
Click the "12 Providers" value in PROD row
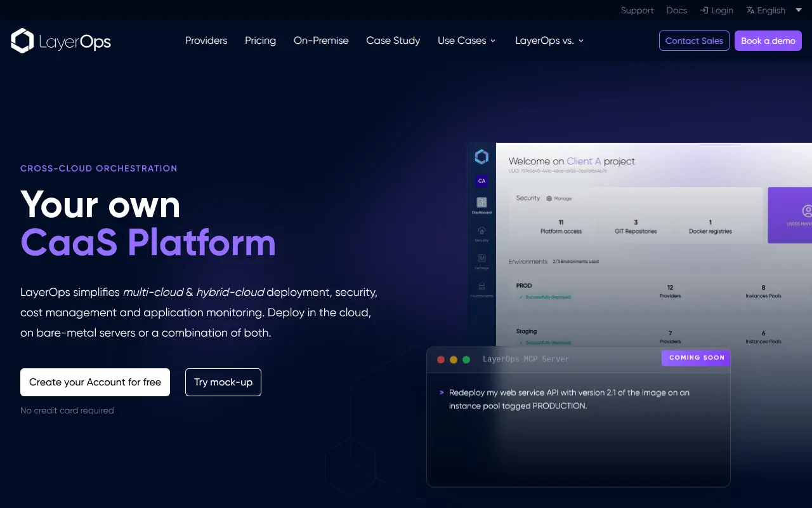(670, 291)
